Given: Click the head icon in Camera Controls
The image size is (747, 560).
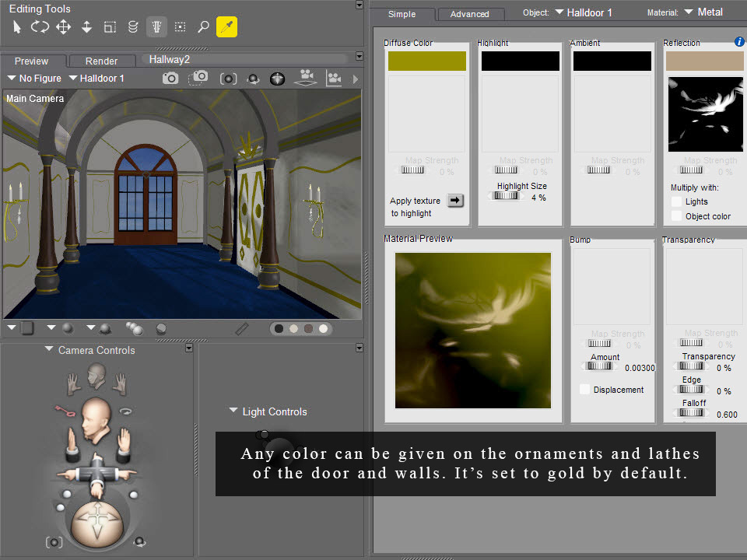Looking at the screenshot, I should [x=96, y=376].
